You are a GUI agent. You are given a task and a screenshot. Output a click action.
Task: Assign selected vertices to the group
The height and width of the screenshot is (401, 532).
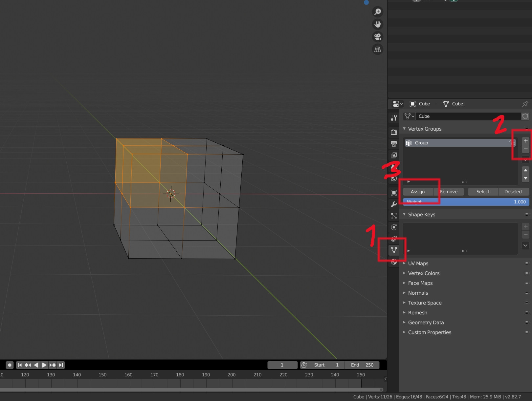[418, 192]
